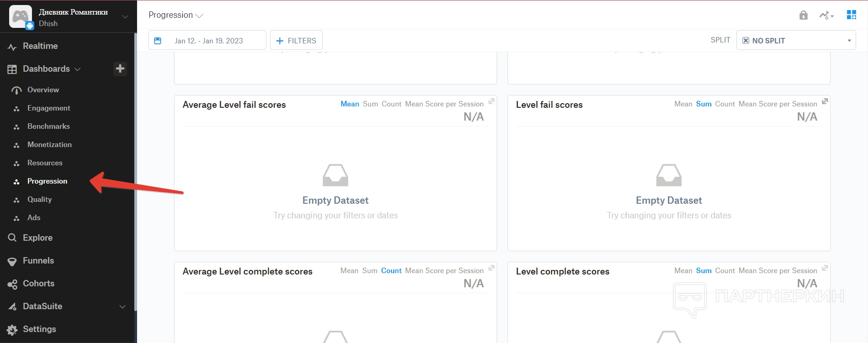Go to Explore section

[x=37, y=238]
